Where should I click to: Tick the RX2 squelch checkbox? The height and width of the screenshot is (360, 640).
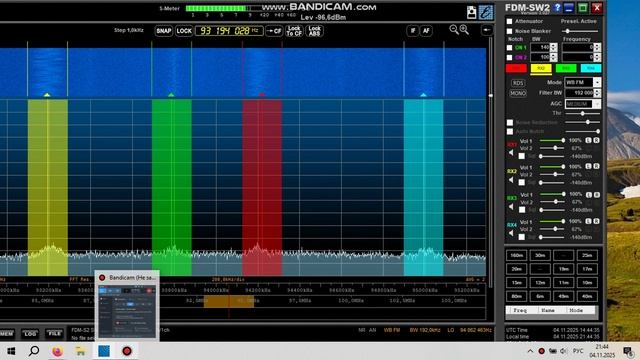[x=522, y=182]
